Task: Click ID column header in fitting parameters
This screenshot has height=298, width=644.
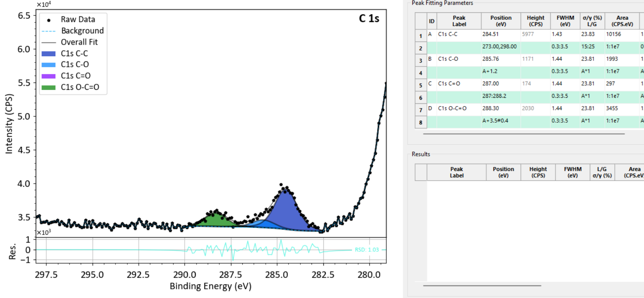Action: [x=432, y=21]
